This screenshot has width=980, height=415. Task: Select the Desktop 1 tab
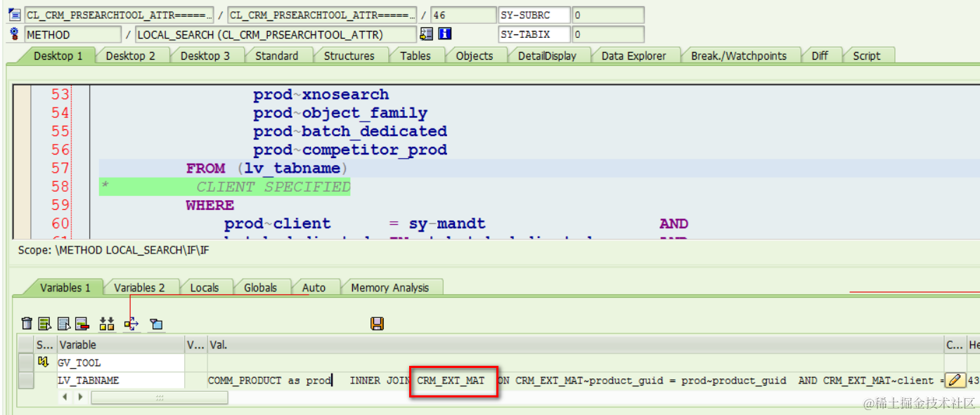coord(58,55)
